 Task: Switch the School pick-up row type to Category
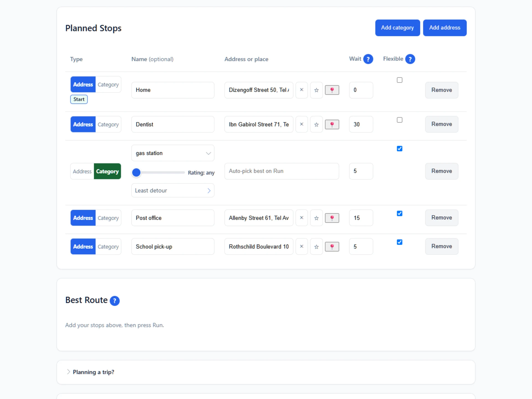pyautogui.click(x=108, y=247)
